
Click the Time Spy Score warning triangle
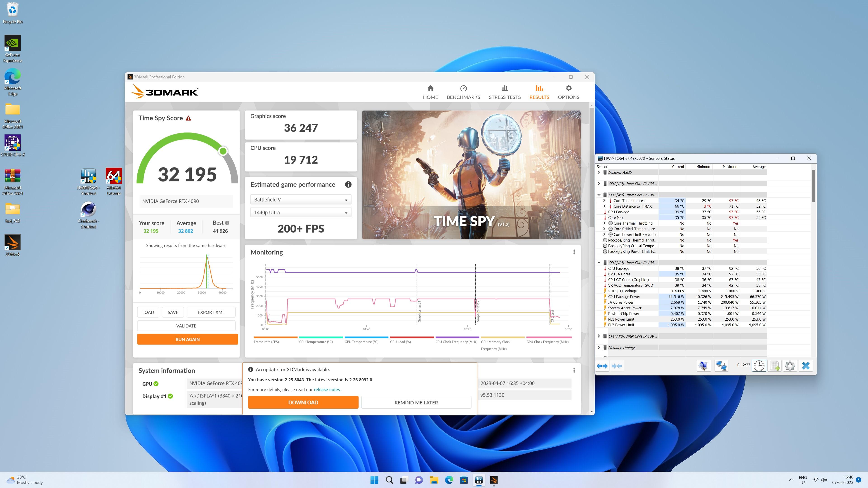click(188, 118)
